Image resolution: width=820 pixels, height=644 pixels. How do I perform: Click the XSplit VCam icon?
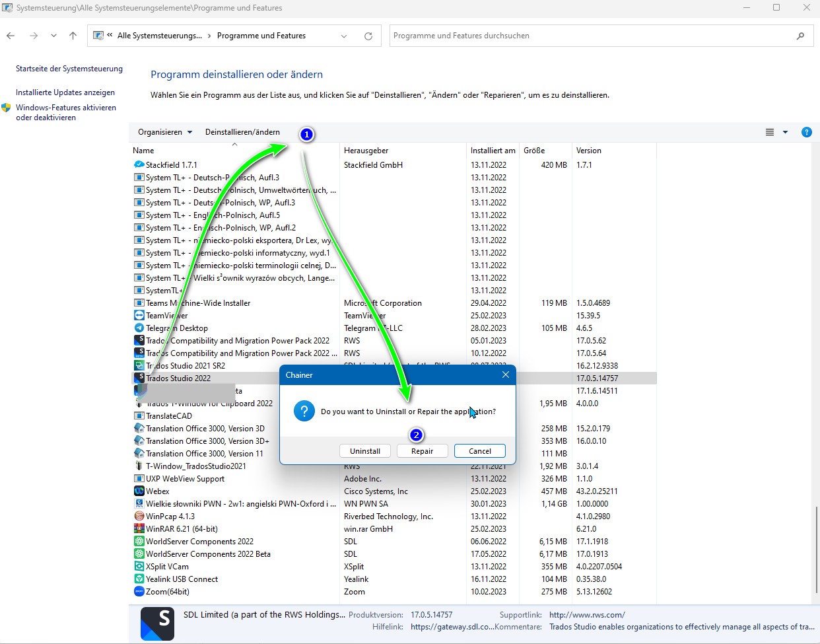pos(139,567)
